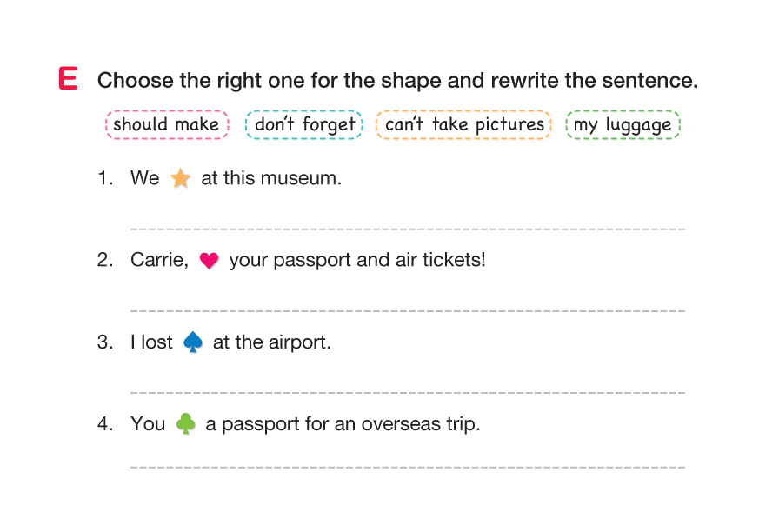The height and width of the screenshot is (532, 759).
Task: Click the answer line under sentence 4
Action: pyautogui.click(x=407, y=467)
